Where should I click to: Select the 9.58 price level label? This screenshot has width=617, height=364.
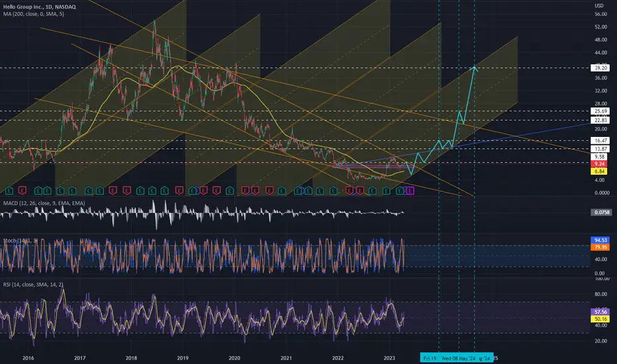pyautogui.click(x=599, y=157)
